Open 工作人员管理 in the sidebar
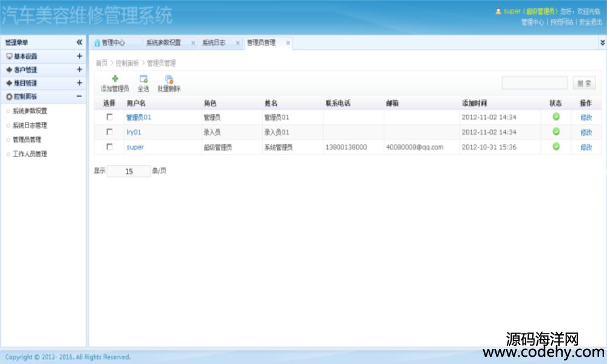The width and height of the screenshot is (607, 364). click(x=30, y=154)
